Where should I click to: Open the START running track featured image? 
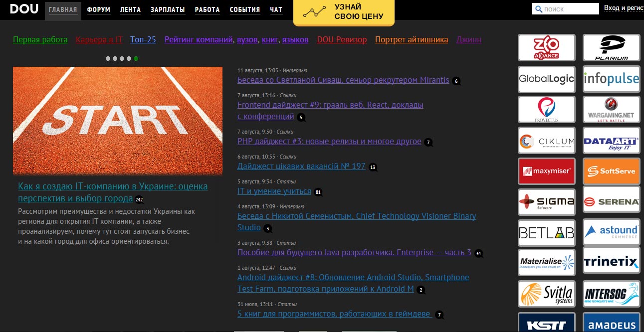[118, 121]
